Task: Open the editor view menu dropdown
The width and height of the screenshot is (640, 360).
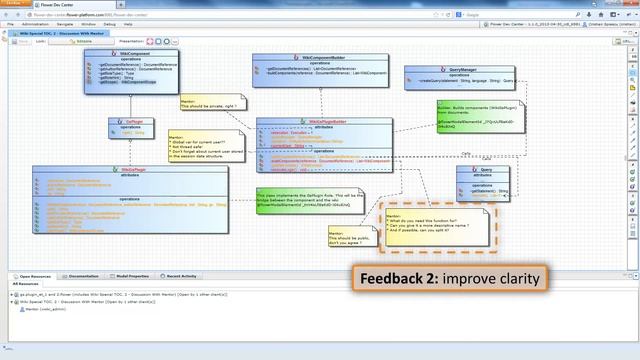Action: coord(636,33)
